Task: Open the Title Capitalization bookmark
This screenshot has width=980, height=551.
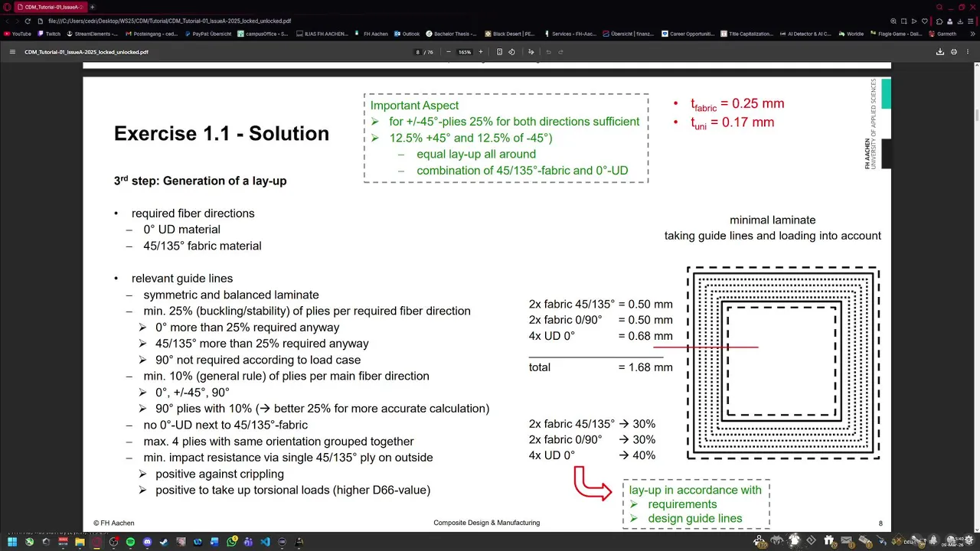Action: pos(746,34)
